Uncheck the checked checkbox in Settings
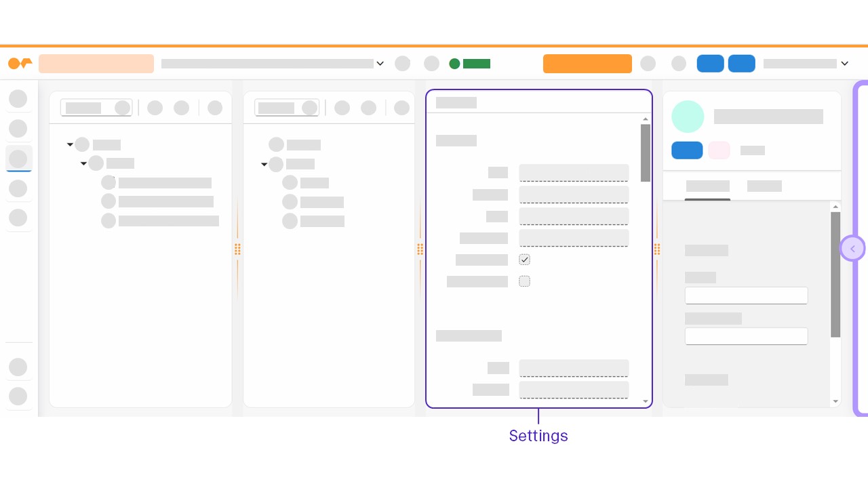This screenshot has height=488, width=868. (524, 259)
